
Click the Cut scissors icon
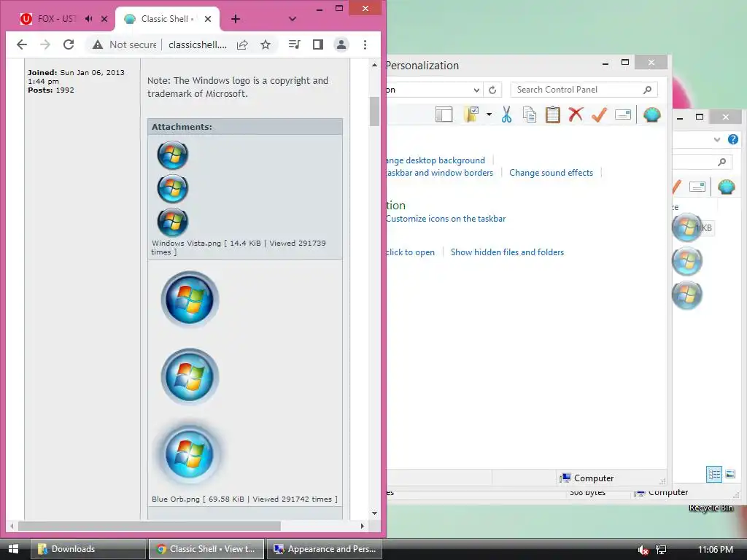(506, 114)
